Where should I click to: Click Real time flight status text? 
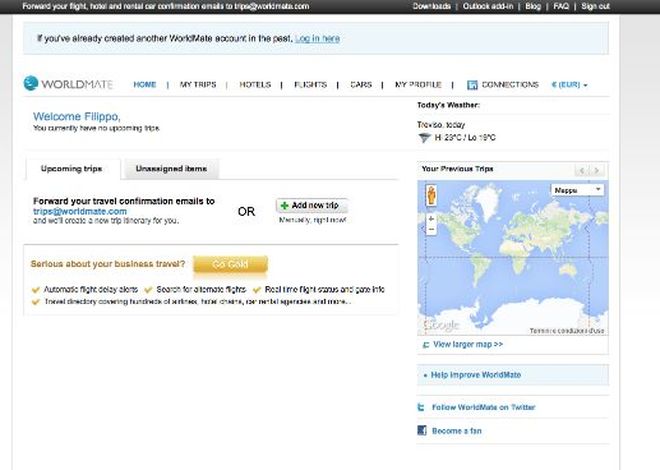pos(325,289)
